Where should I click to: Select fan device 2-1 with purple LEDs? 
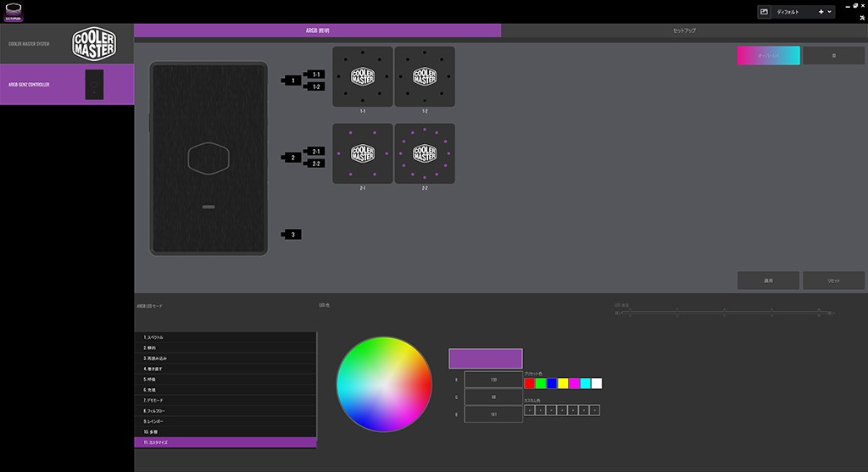coord(362,153)
